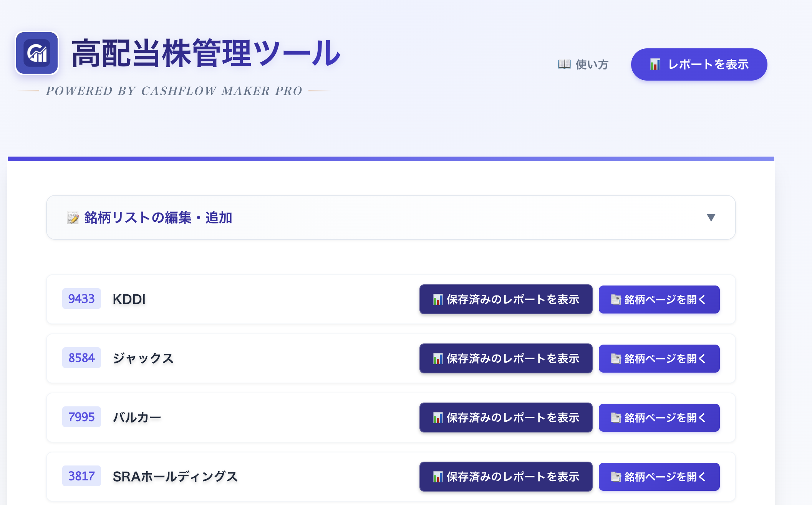This screenshot has height=505, width=812.
Task: Click the chart icon on ジャックス report button
Action: tap(438, 358)
